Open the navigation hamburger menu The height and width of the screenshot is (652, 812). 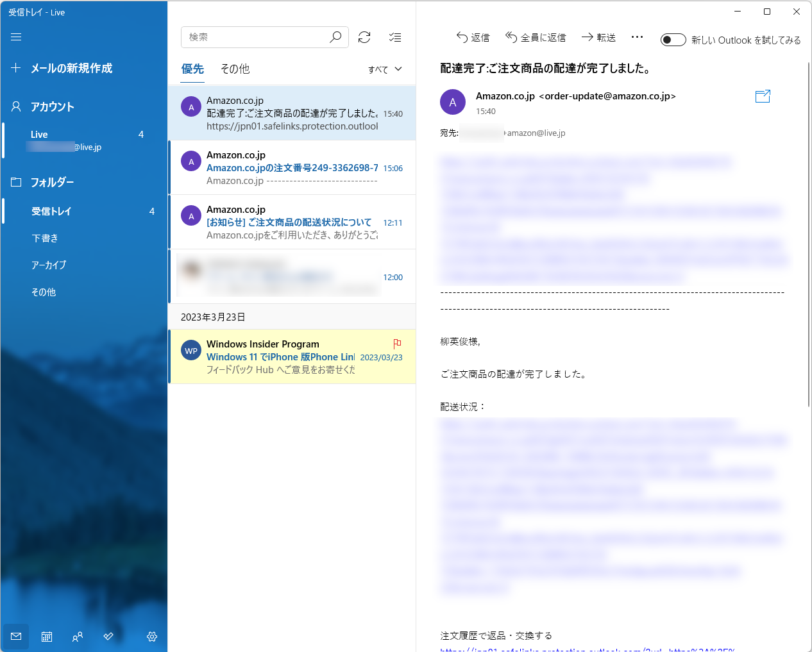click(x=16, y=37)
